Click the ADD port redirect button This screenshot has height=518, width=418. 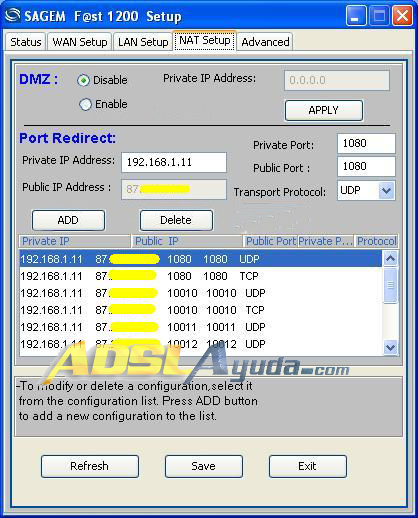(x=68, y=220)
